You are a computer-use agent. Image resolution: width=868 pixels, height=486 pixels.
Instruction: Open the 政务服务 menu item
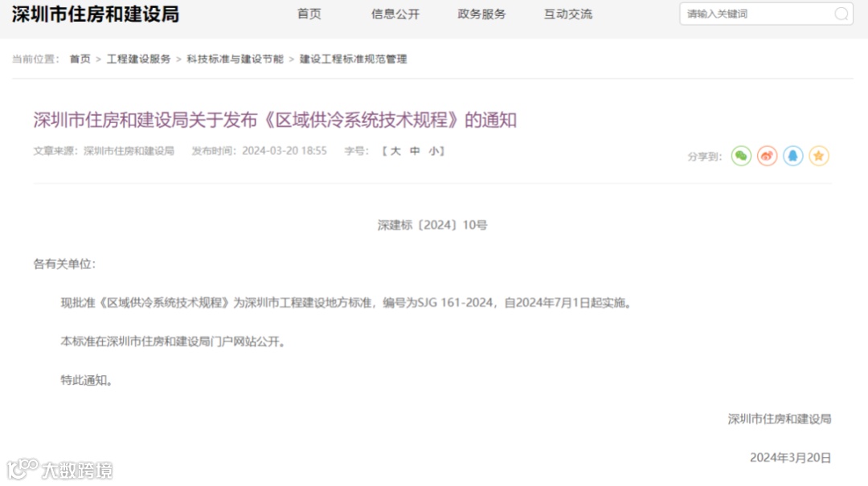[481, 14]
